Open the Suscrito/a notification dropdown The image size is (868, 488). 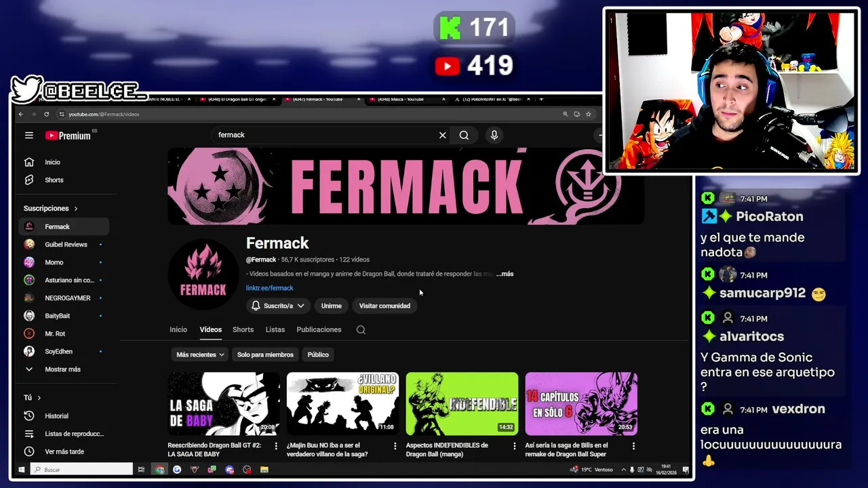point(278,306)
